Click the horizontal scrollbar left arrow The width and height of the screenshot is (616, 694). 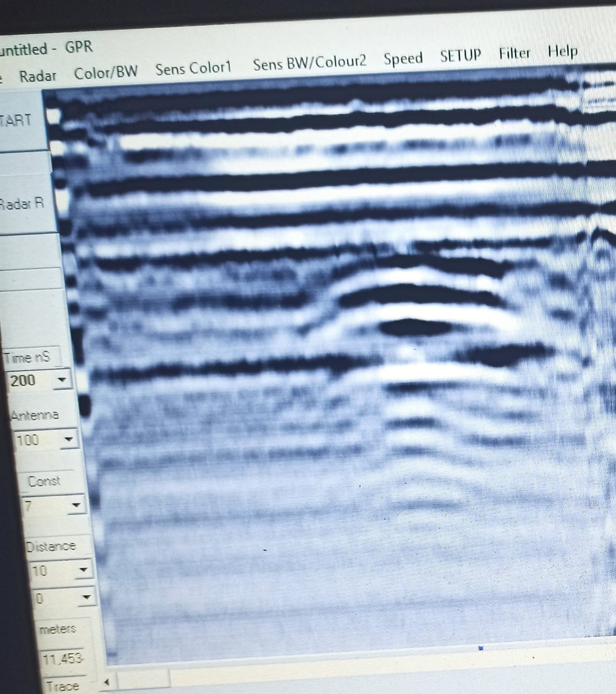[x=106, y=683]
